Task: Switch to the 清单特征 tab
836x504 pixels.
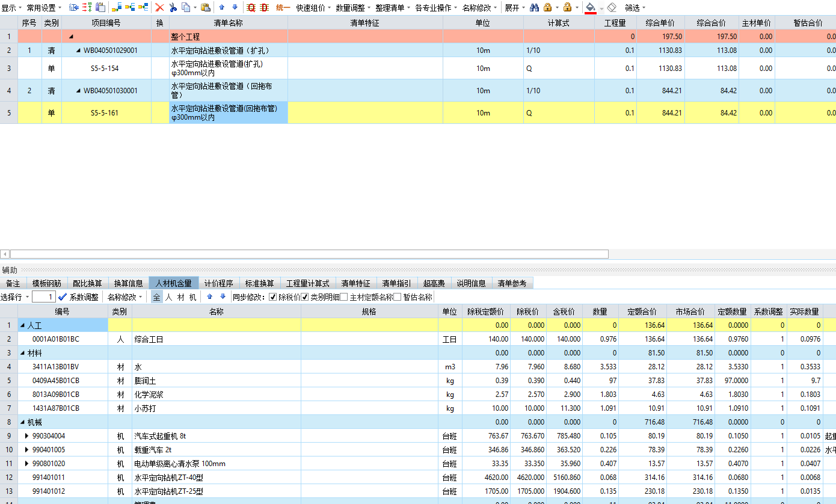Action: [355, 283]
